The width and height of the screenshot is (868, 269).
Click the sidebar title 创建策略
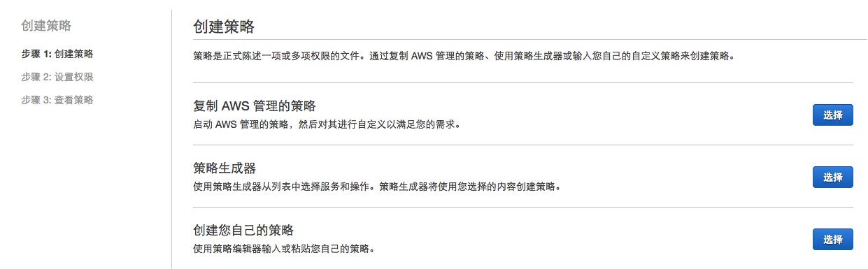point(46,27)
